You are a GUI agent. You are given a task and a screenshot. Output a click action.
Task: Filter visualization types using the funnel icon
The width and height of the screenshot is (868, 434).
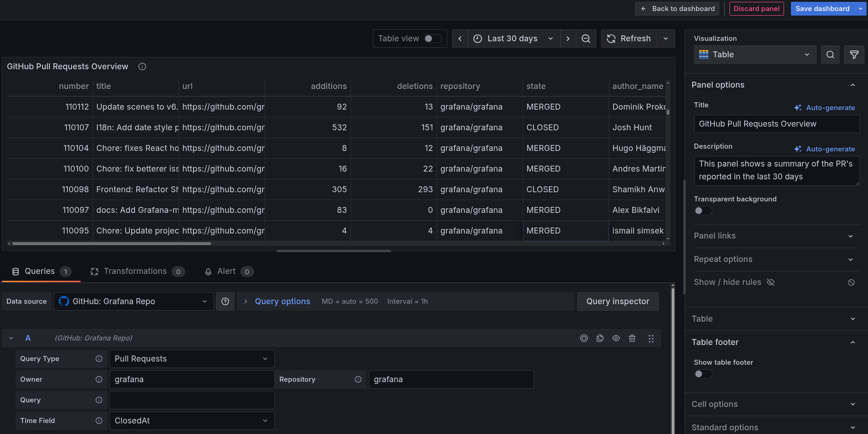tap(854, 55)
